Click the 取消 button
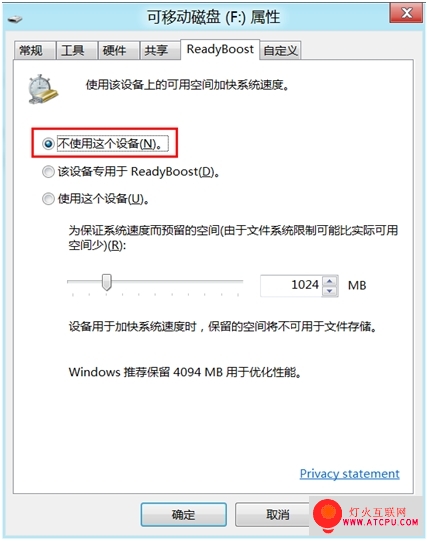Image resolution: width=428 pixels, height=541 pixels. tap(273, 514)
